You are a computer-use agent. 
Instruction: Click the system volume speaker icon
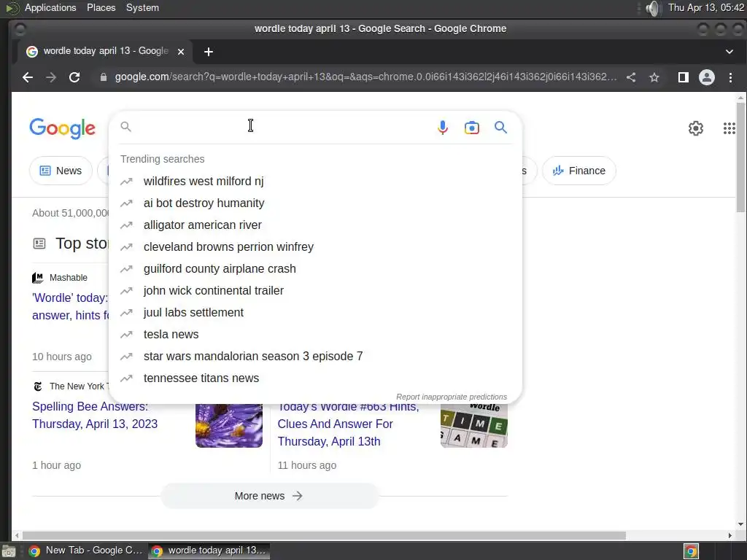[653, 8]
